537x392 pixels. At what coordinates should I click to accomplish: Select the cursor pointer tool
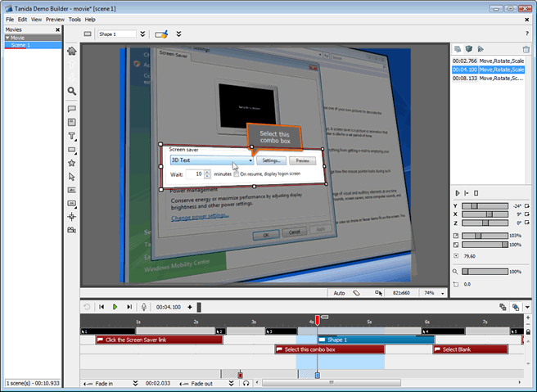pyautogui.click(x=71, y=177)
